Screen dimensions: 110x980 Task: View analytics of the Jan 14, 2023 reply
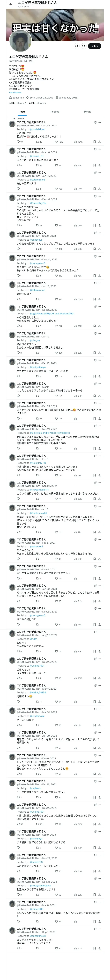click(76, 189)
